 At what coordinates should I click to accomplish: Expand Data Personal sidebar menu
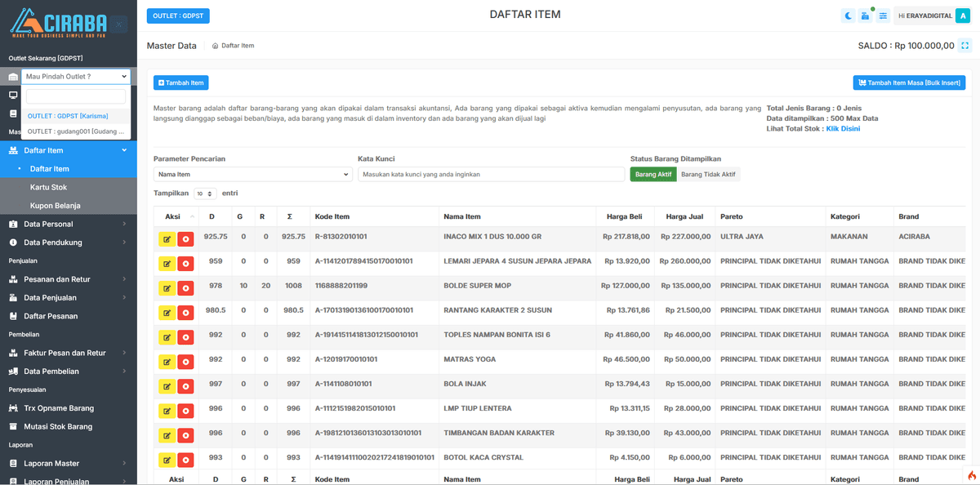click(x=69, y=224)
